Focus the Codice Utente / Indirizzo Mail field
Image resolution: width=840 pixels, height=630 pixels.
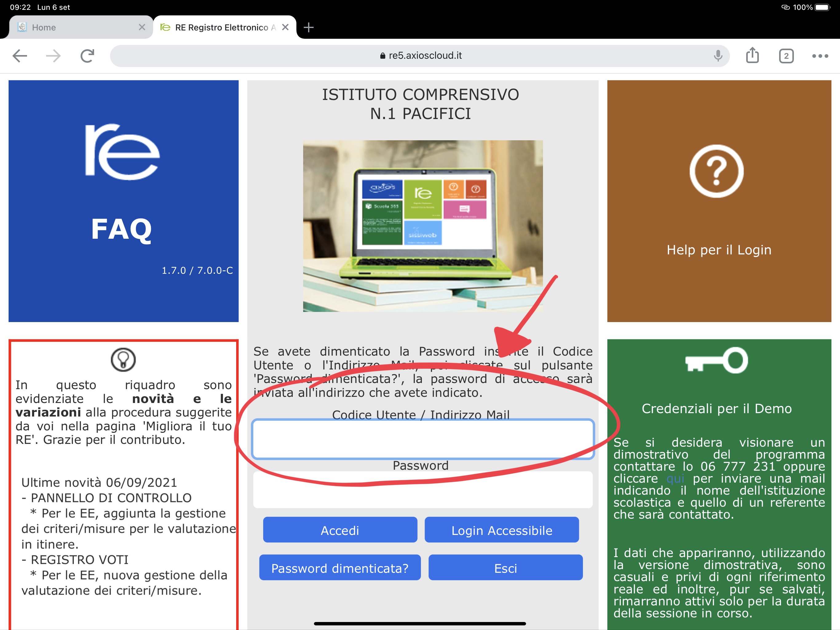[x=423, y=439]
